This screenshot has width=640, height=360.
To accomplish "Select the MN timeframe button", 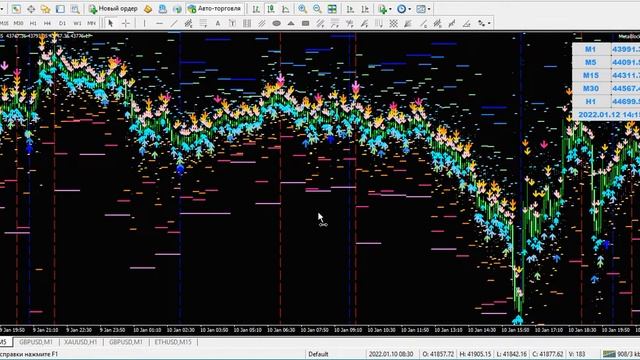I will [x=91, y=23].
